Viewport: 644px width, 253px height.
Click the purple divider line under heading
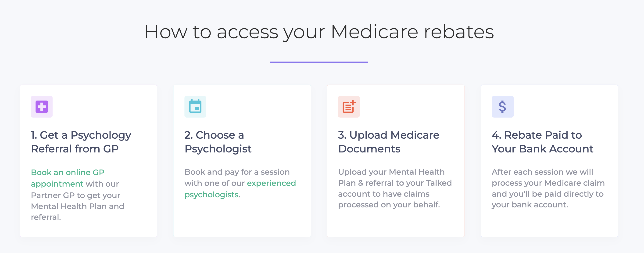coord(319,62)
